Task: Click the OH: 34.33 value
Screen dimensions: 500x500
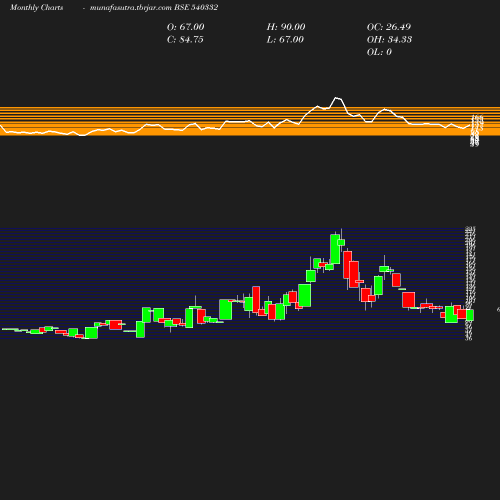Action: tap(389, 40)
